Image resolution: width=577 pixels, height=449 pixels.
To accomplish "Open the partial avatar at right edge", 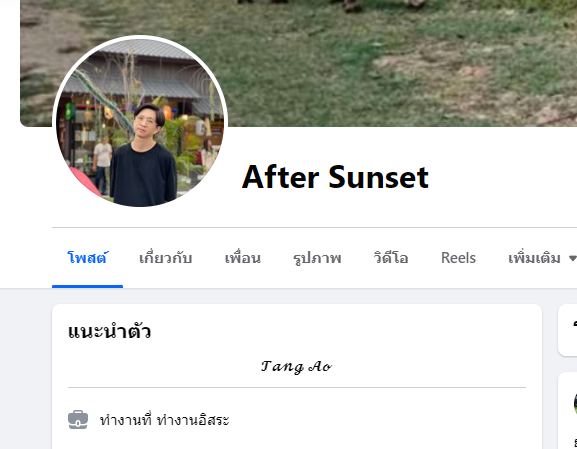I will [575, 403].
